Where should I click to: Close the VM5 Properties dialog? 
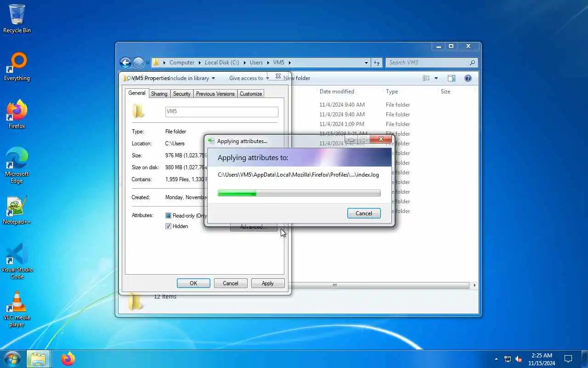[278, 76]
